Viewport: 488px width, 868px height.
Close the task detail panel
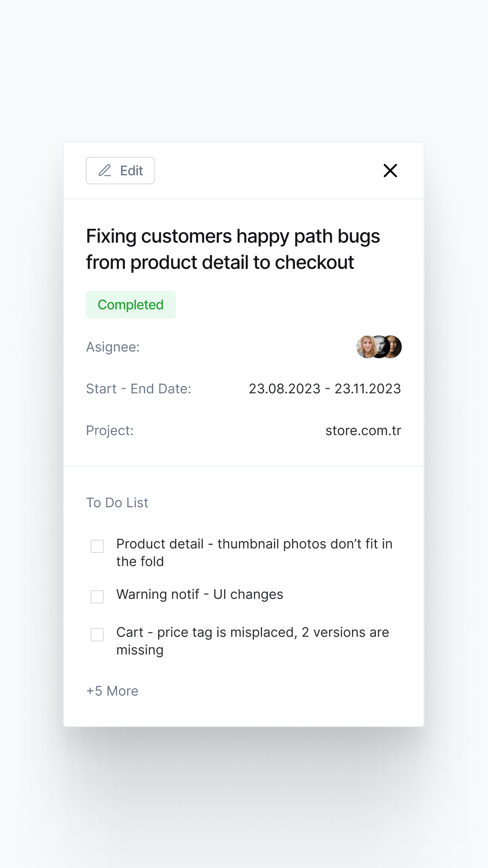tap(390, 170)
